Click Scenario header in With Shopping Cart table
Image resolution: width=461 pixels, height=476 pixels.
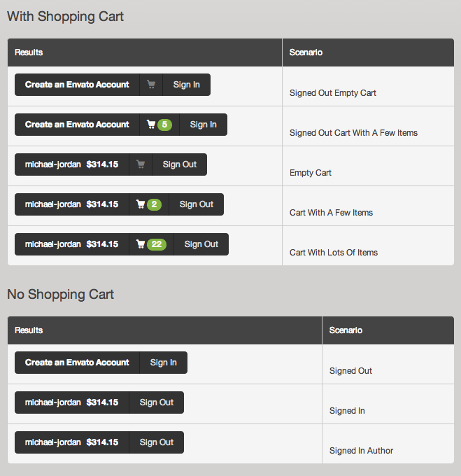[306, 52]
